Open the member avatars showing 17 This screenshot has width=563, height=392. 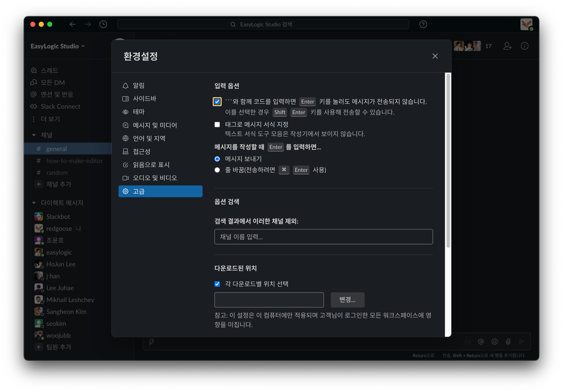click(472, 46)
